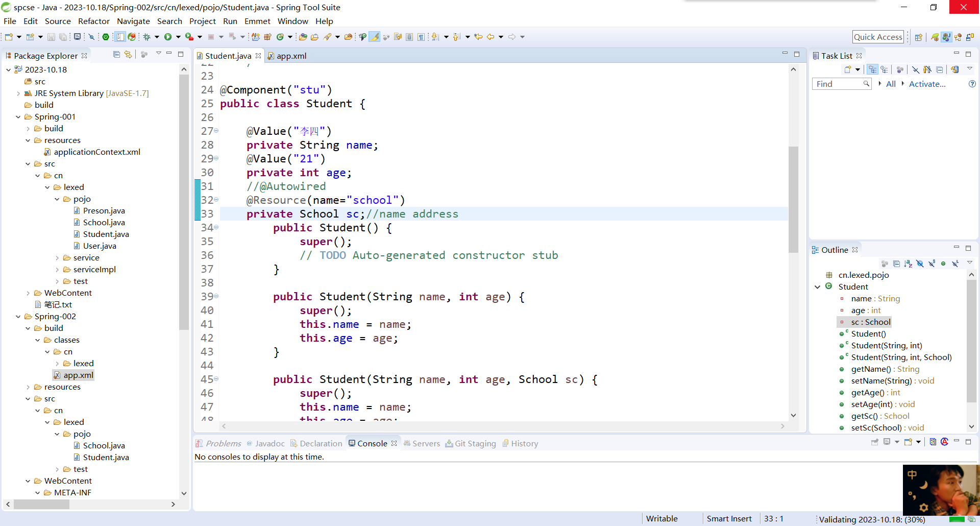Switch to the app.xml editor tab
The width and height of the screenshot is (980, 526).
286,56
